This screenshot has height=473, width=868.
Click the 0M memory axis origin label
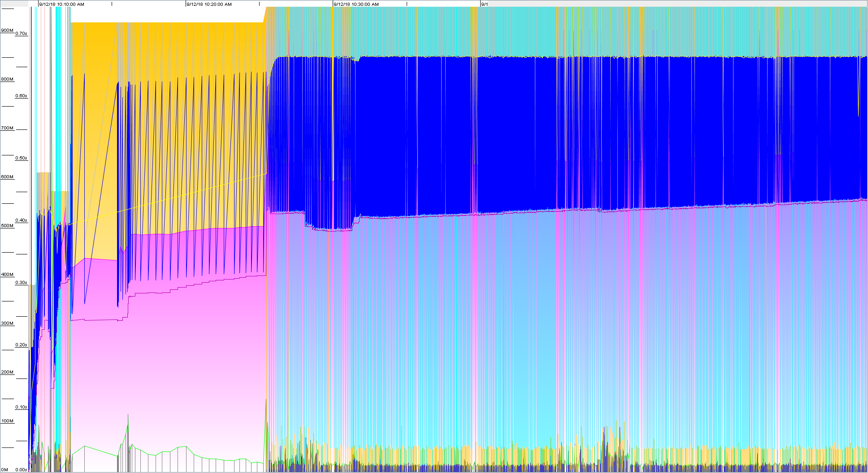tap(4, 470)
